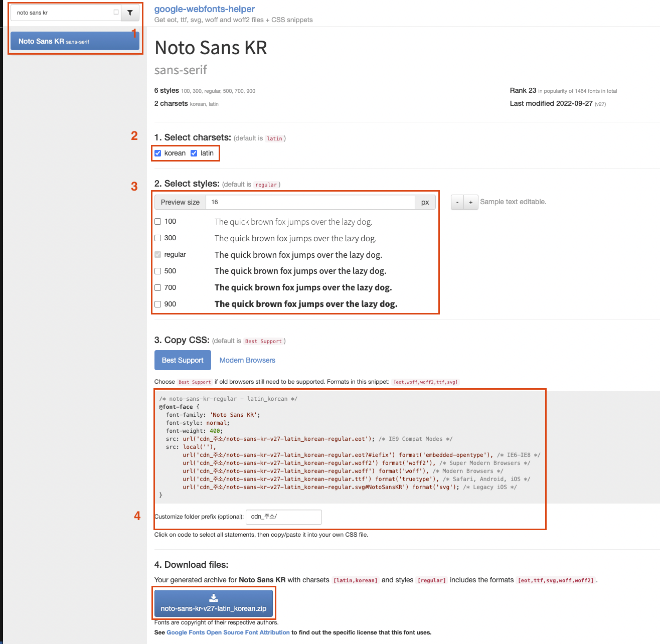Enable the 900 weight style checkbox
Image resolution: width=660 pixels, height=644 pixels.
pyautogui.click(x=158, y=304)
